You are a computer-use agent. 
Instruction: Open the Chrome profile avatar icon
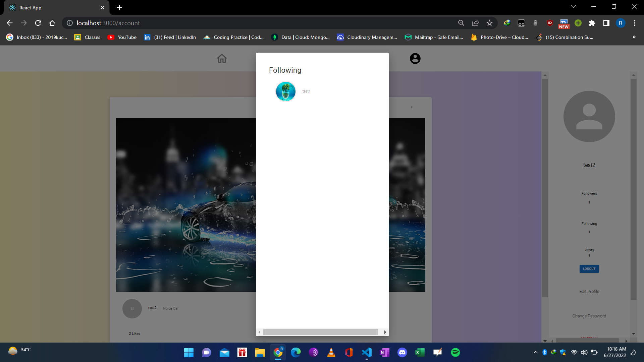click(x=621, y=23)
